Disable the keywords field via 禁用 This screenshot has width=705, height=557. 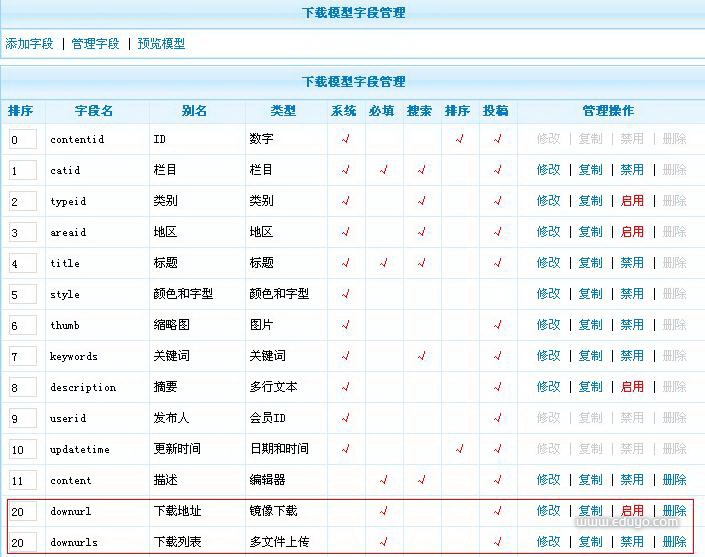632,356
